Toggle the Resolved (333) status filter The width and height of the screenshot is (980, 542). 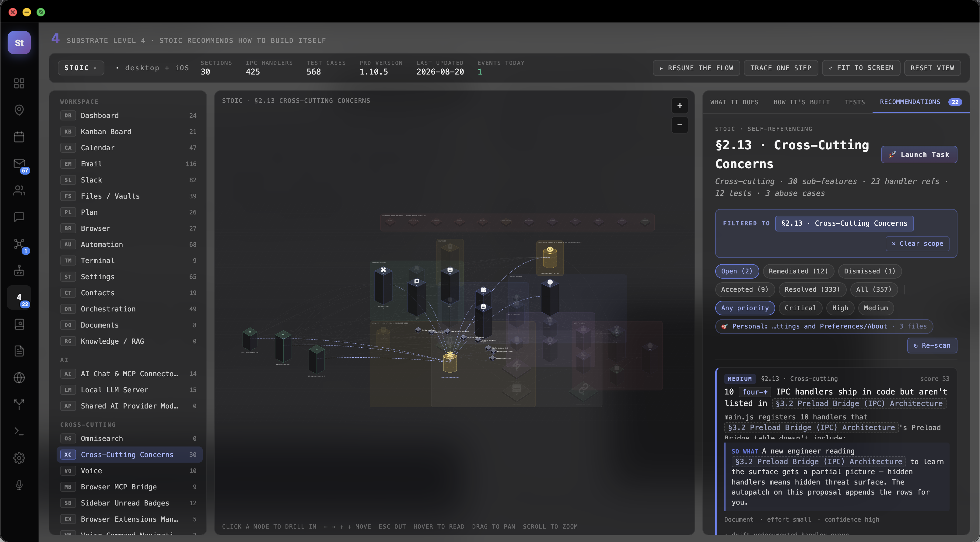coord(812,290)
